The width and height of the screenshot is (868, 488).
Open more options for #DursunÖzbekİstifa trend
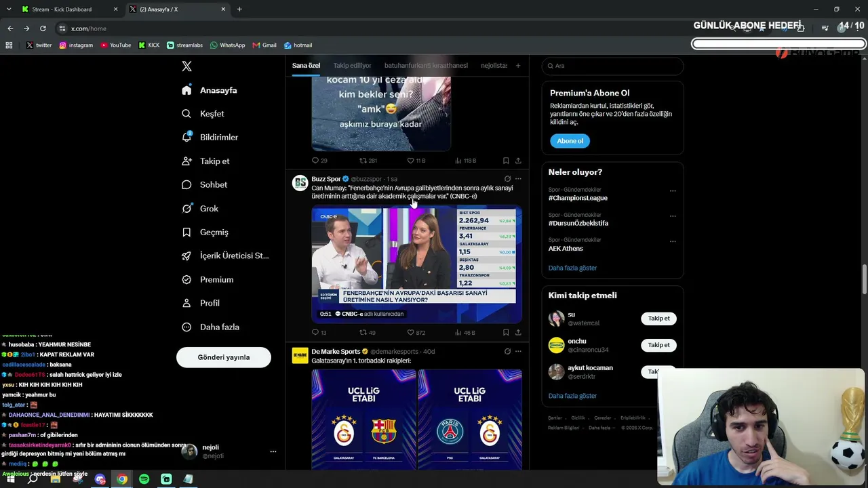coord(673,216)
